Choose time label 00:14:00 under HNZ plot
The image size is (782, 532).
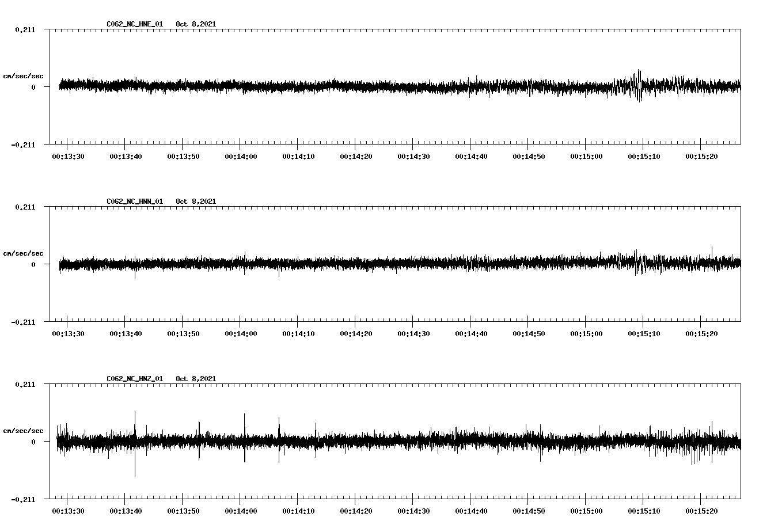pos(241,511)
